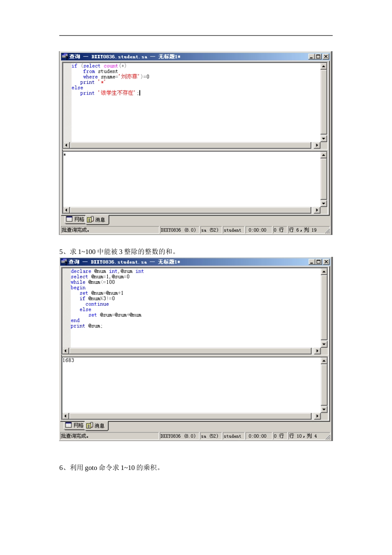The width and height of the screenshot is (392, 555).
Task: Maximize the upper query window
Action: [x=319, y=57]
